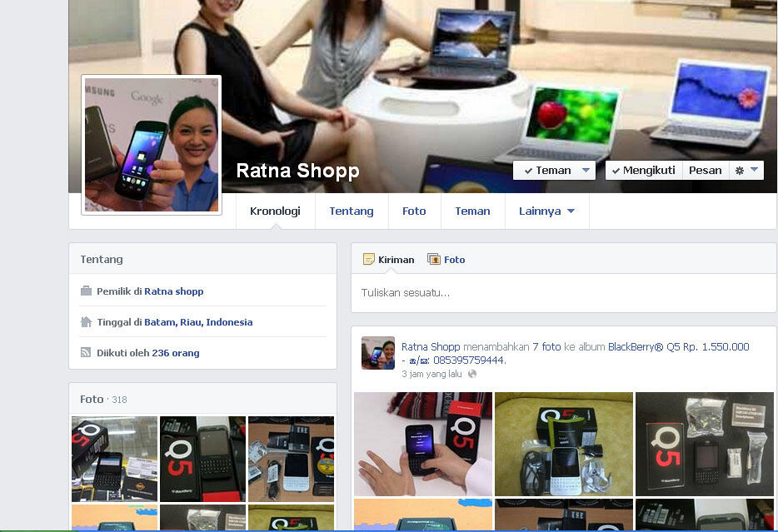
Task: Send a message with Pesan button
Action: tap(706, 171)
